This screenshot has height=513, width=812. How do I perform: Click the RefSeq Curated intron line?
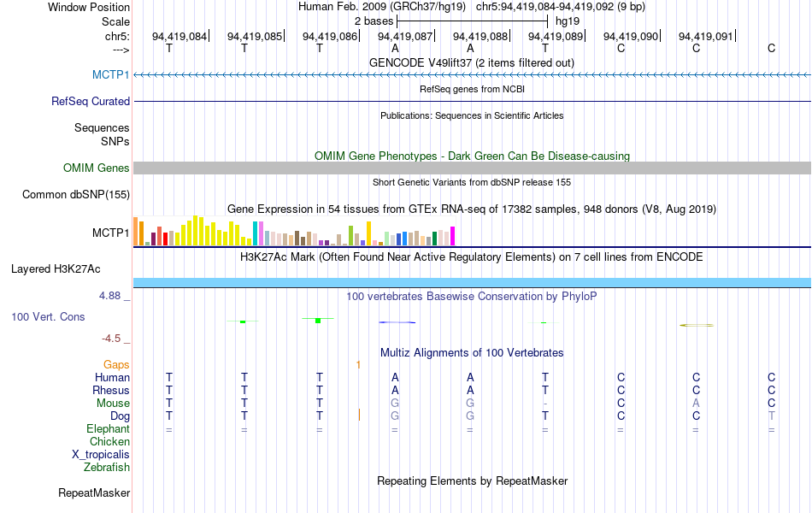coord(473,101)
